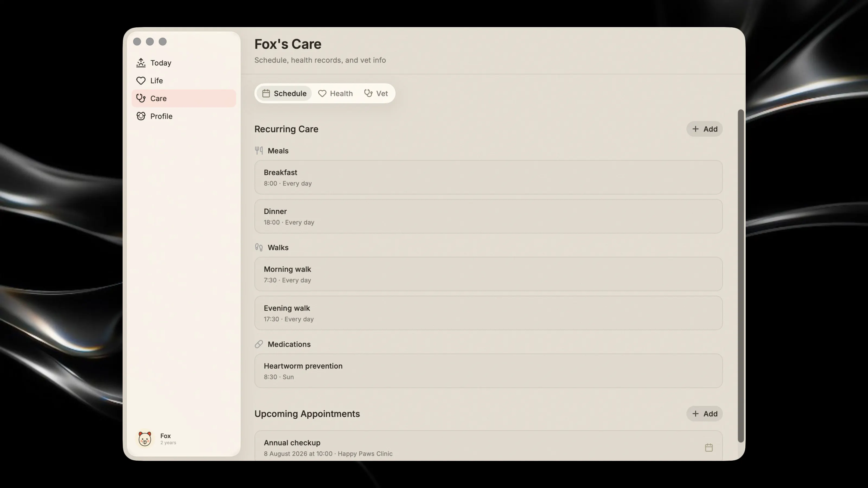Image resolution: width=868 pixels, height=488 pixels.
Task: Click the Recurring Care heading
Action: pyautogui.click(x=286, y=129)
